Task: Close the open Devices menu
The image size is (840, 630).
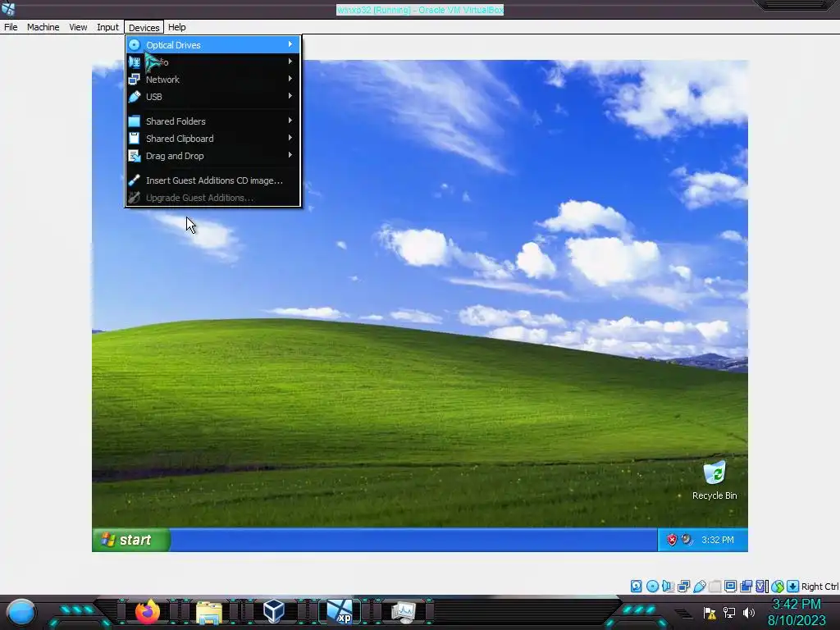Action: point(144,27)
